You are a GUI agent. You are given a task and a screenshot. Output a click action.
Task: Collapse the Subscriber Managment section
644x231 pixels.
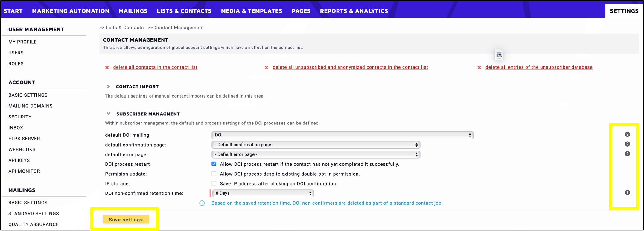pyautogui.click(x=108, y=113)
